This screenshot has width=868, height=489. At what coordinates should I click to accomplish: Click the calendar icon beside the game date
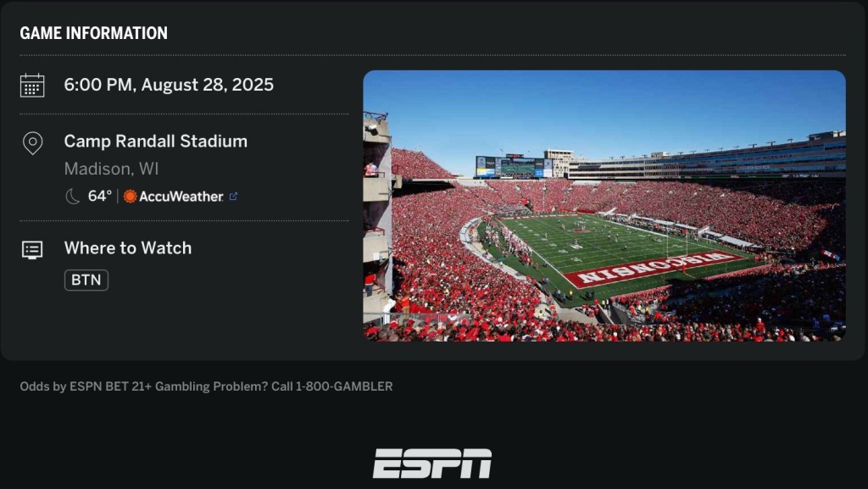(32, 85)
